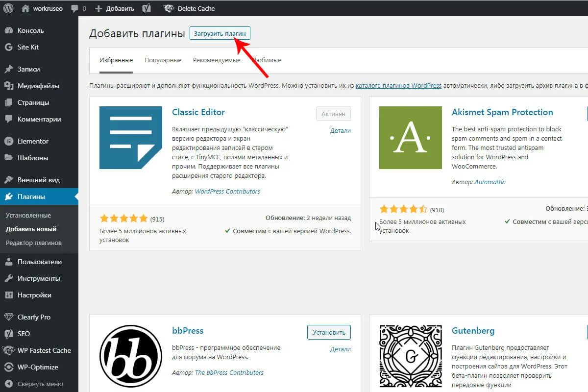Switch to the Избранные tab
Image resolution: width=588 pixels, height=392 pixels.
coord(116,60)
